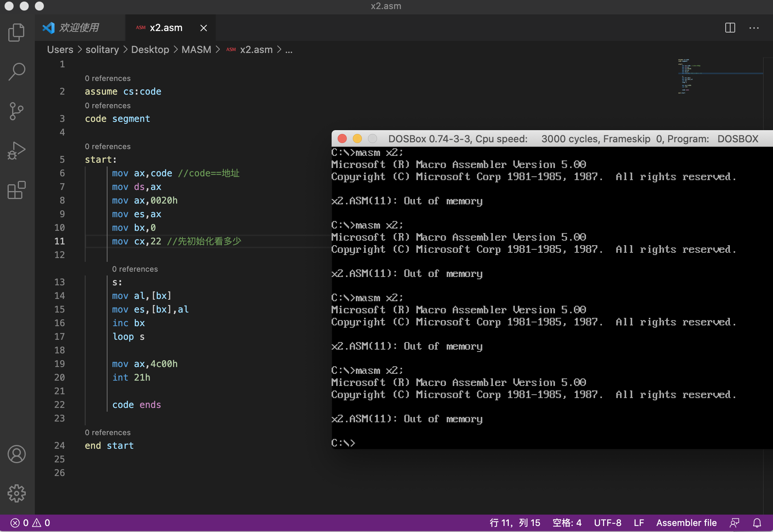Expand the breadcrumb ellipsis symbol list
Viewport: 773px width, 532px height.
point(289,50)
